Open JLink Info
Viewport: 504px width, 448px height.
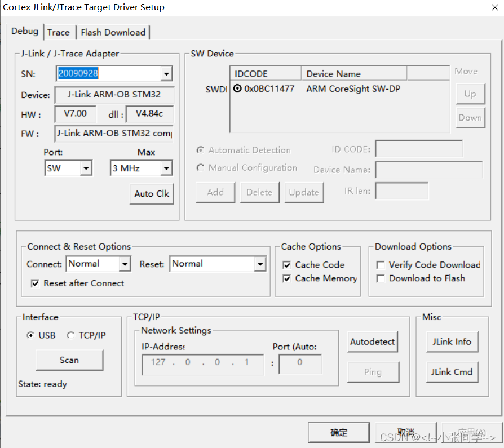pyautogui.click(x=452, y=342)
